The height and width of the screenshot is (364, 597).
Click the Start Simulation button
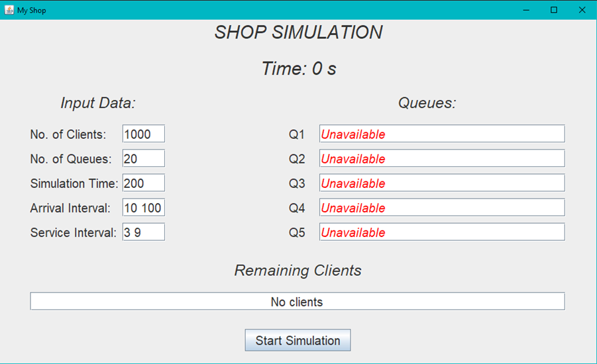point(298,340)
